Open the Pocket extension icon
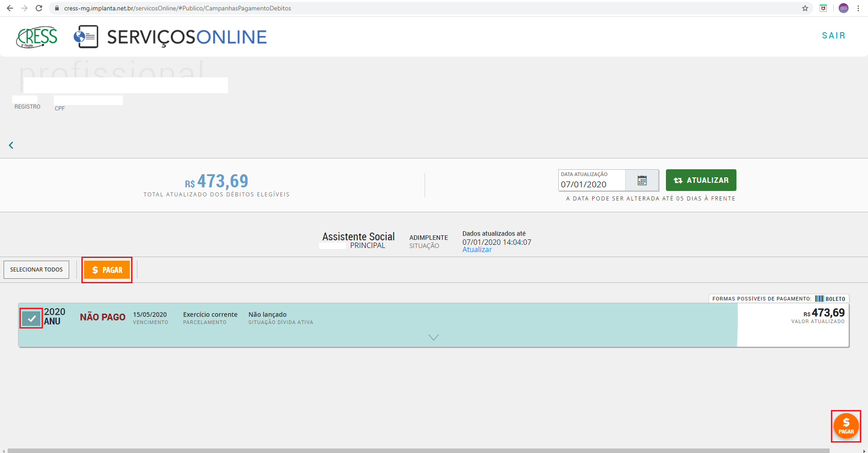The height and width of the screenshot is (453, 868). pyautogui.click(x=823, y=8)
